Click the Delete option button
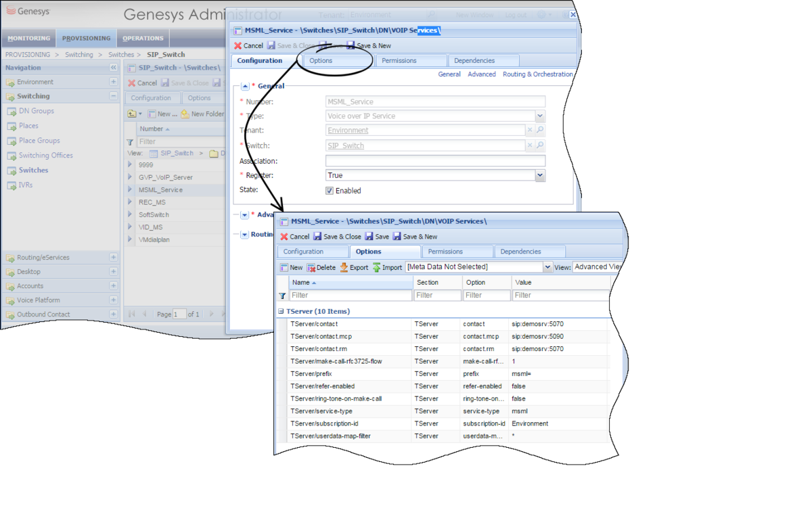This screenshot has width=812, height=510. pyautogui.click(x=321, y=267)
